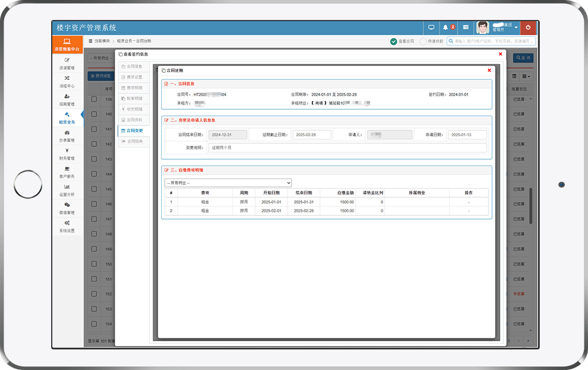Open the background 所有物业 filter dropdown

(101, 58)
